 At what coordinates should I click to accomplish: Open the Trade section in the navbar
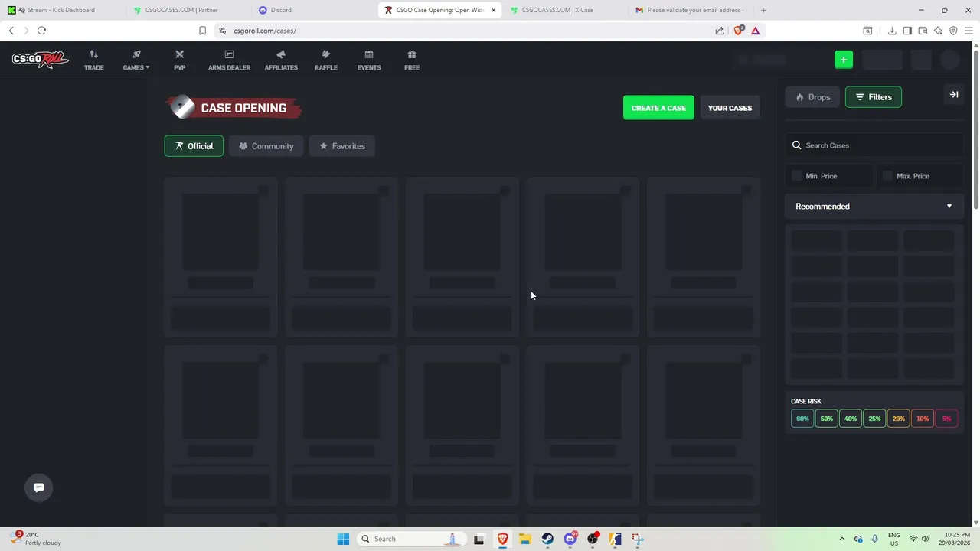point(93,60)
